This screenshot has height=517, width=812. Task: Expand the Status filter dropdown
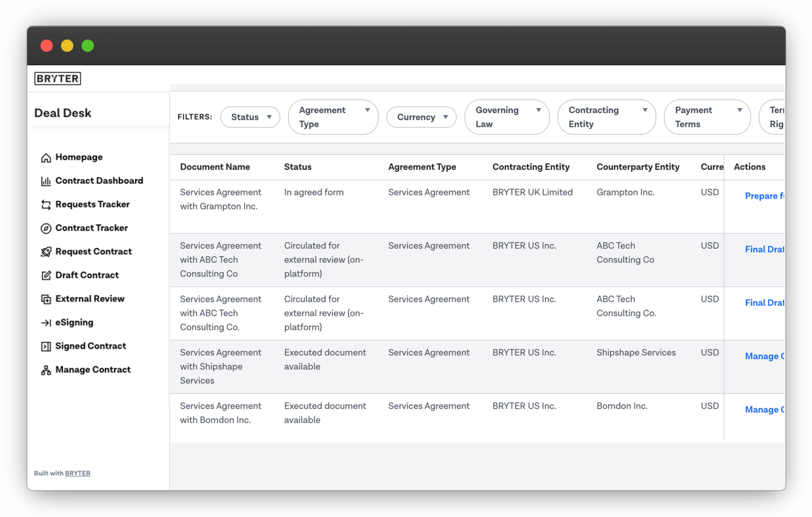[x=250, y=117]
